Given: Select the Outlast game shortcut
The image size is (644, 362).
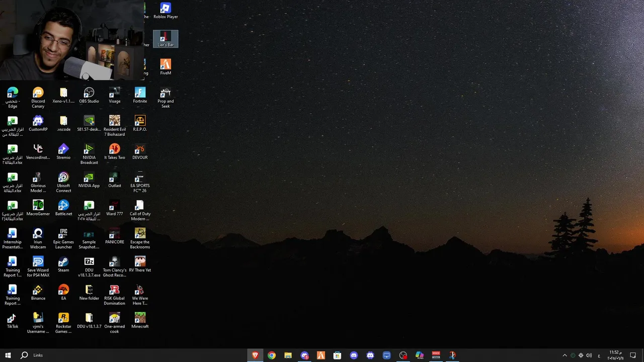Looking at the screenshot, I should 115,180.
